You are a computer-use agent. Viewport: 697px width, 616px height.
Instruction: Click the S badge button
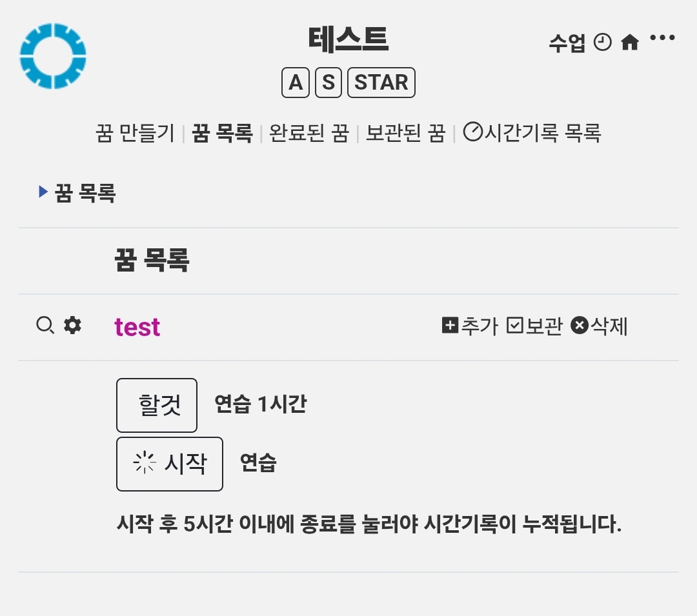328,83
